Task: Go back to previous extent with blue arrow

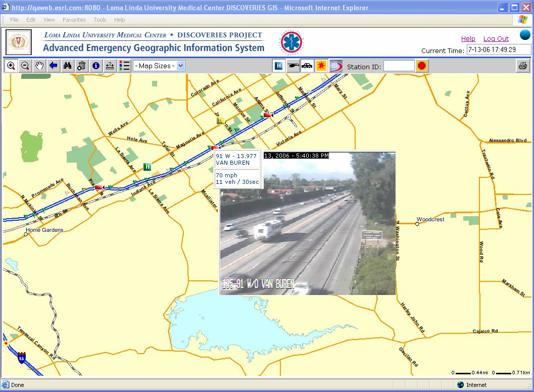Action: click(54, 66)
